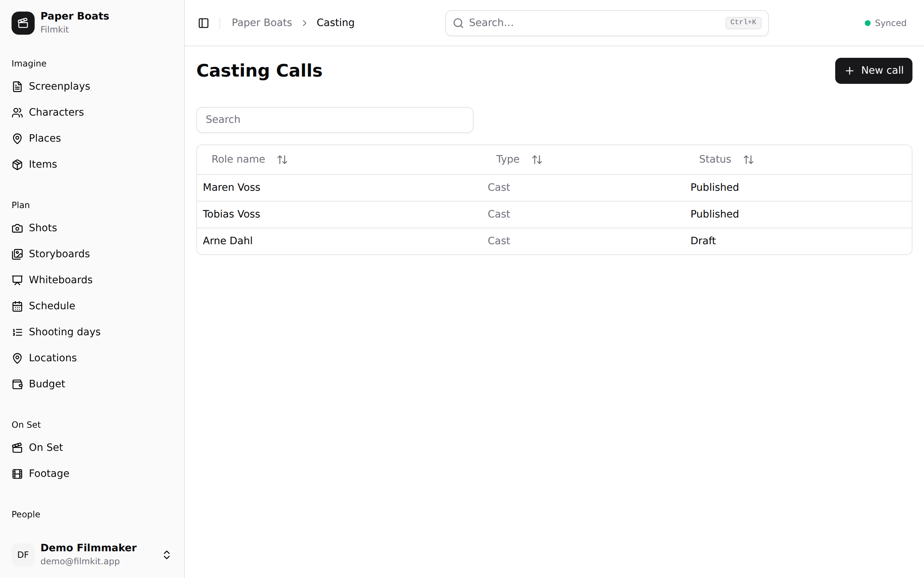Expand the Demo Filmmaker account switcher
Viewport: 924px width, 578px height.
click(x=166, y=555)
